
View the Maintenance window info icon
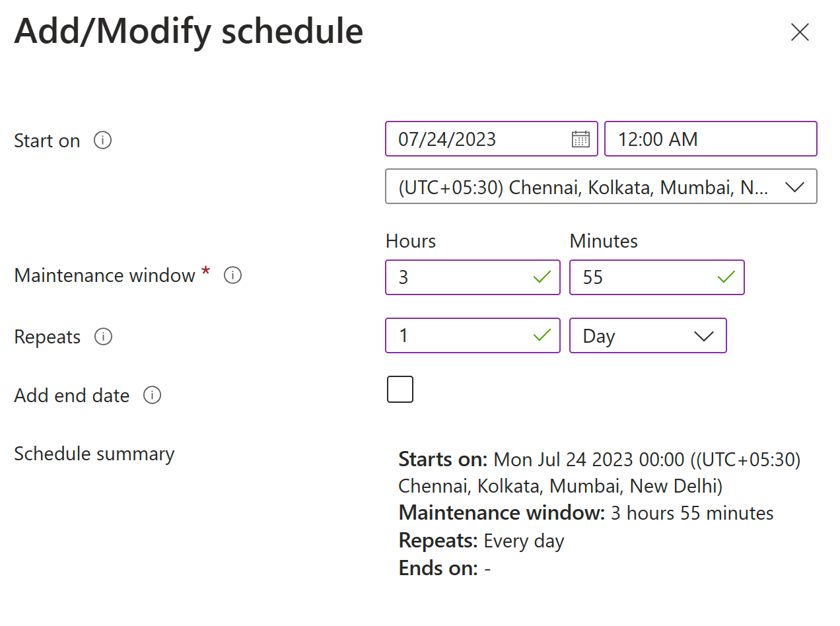pyautogui.click(x=232, y=275)
